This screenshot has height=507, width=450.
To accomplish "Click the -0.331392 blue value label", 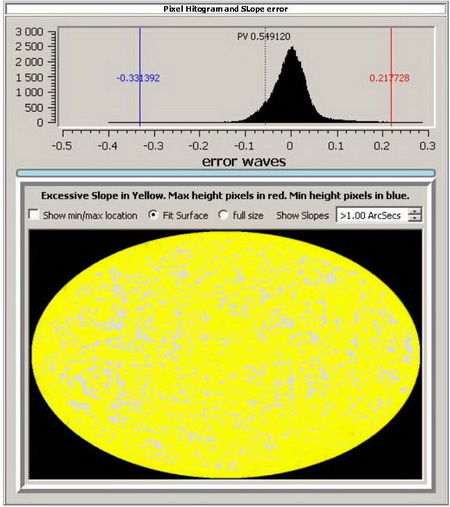I will point(138,78).
